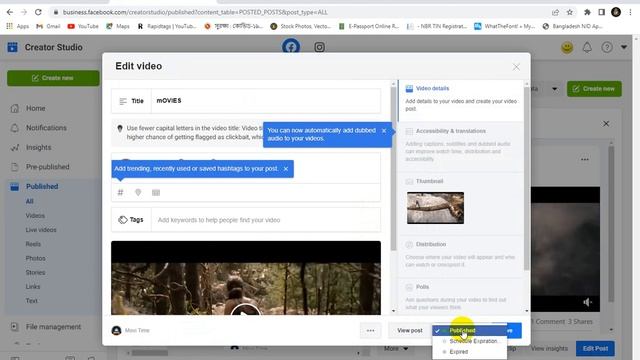Reload the browser page

tap(38, 12)
